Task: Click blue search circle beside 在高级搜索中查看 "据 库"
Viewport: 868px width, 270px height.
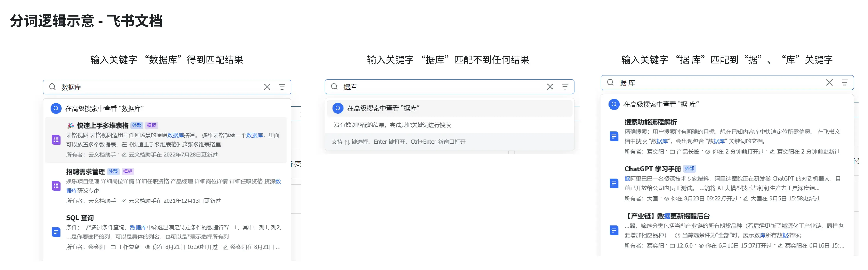Action: [x=614, y=104]
